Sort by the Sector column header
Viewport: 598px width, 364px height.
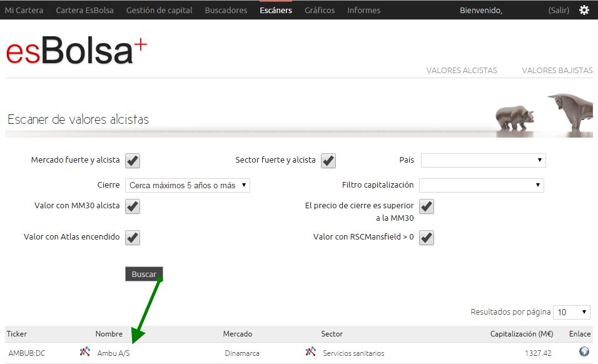(x=332, y=334)
